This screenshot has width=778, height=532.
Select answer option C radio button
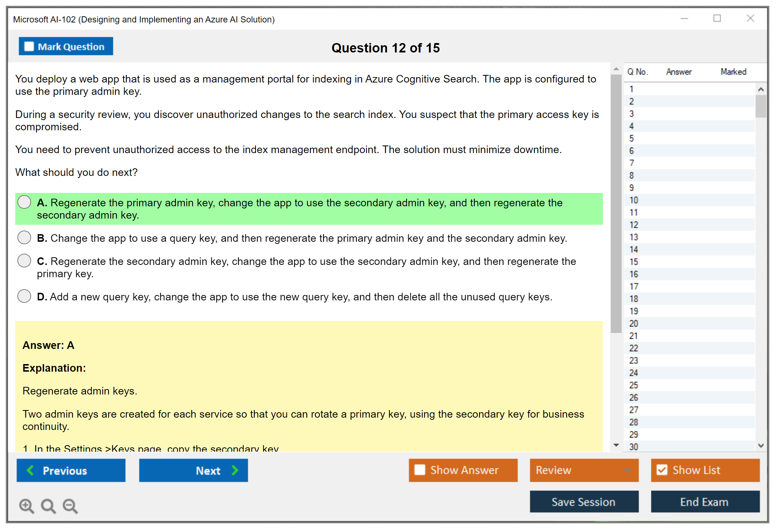coord(24,261)
